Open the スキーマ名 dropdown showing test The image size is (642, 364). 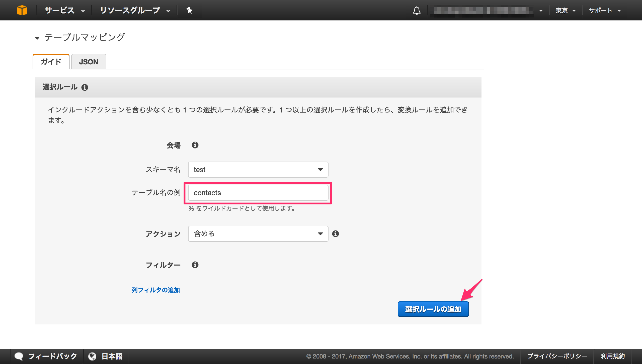pyautogui.click(x=258, y=170)
